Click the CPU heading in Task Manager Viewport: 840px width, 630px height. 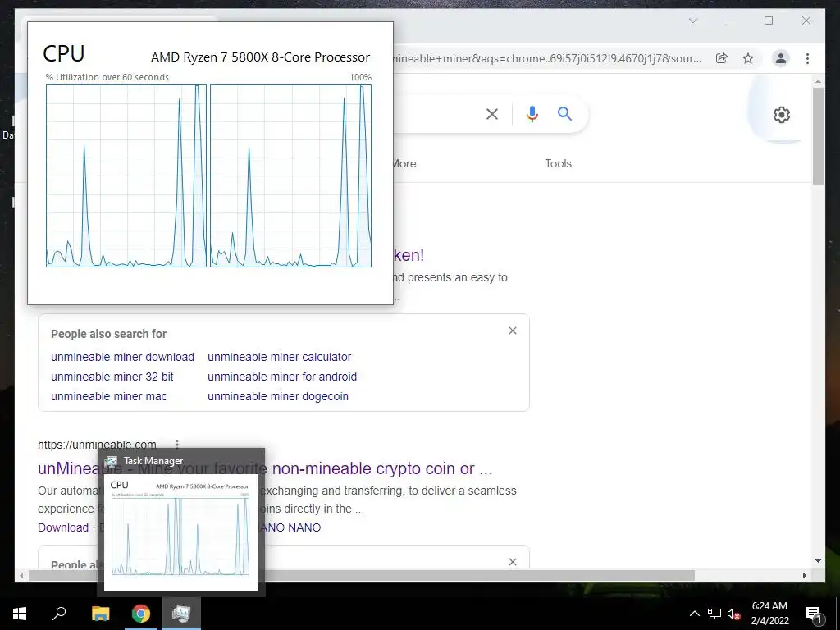tap(64, 53)
